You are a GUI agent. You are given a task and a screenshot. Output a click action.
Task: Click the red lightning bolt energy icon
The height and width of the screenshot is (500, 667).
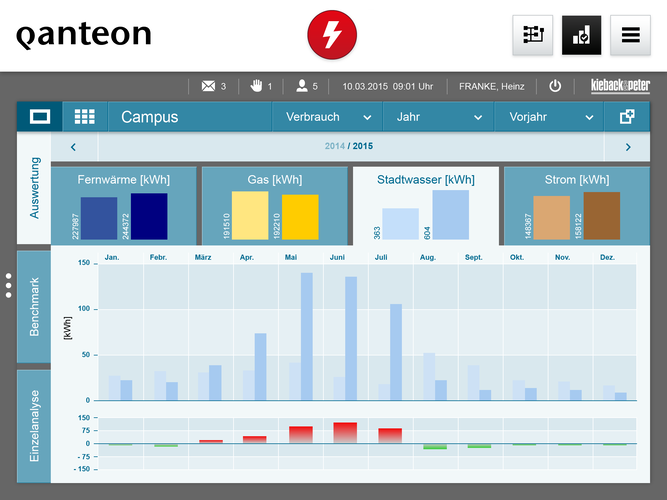332,36
